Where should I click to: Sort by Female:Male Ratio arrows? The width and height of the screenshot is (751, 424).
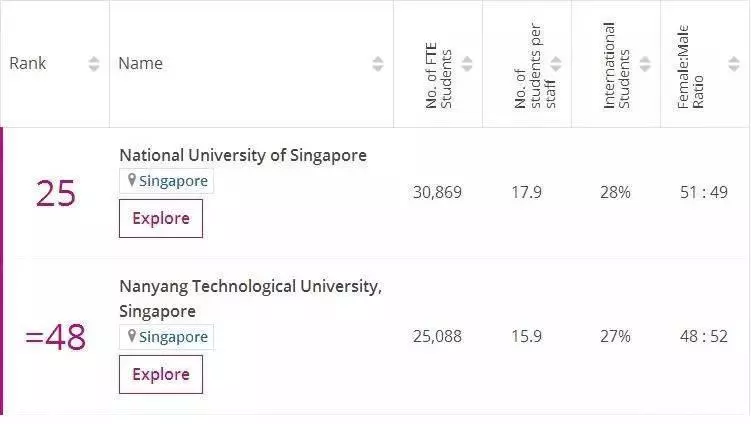(x=734, y=64)
